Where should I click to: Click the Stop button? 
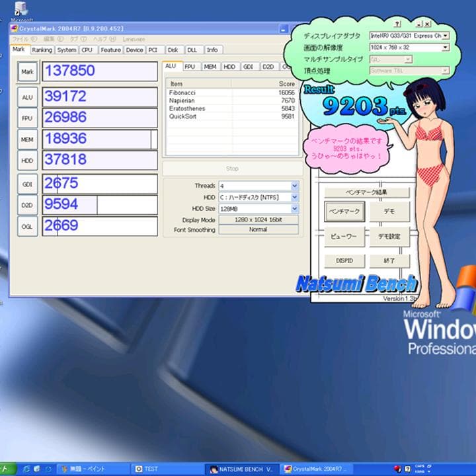click(x=233, y=169)
